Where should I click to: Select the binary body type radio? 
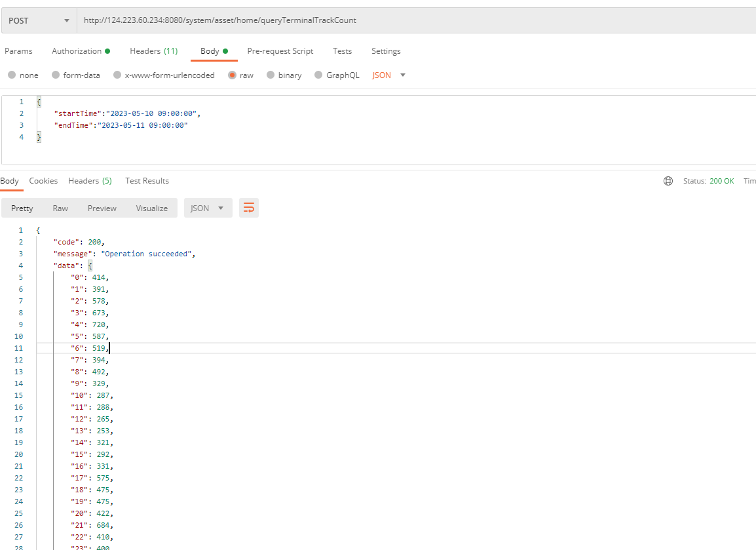[x=271, y=75]
